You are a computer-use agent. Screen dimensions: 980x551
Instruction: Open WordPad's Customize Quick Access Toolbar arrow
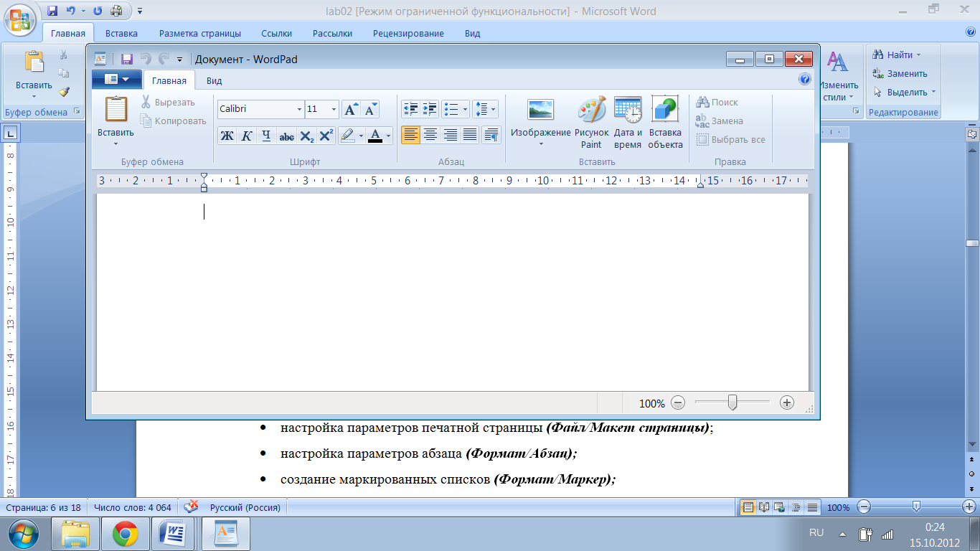[179, 60]
